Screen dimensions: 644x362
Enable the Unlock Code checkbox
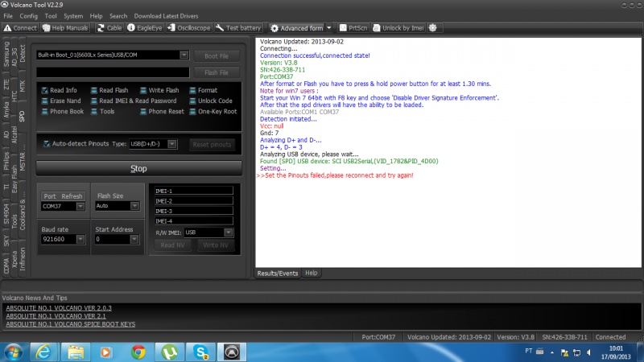point(192,101)
